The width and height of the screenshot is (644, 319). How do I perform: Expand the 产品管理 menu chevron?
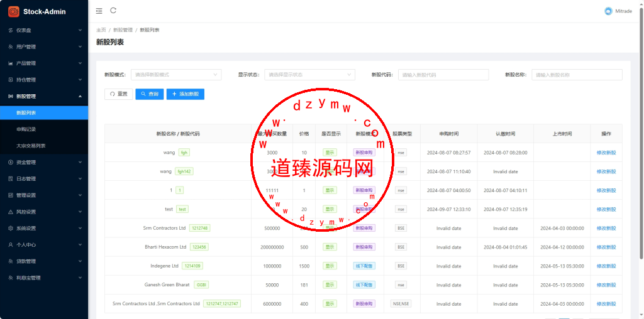click(x=80, y=63)
